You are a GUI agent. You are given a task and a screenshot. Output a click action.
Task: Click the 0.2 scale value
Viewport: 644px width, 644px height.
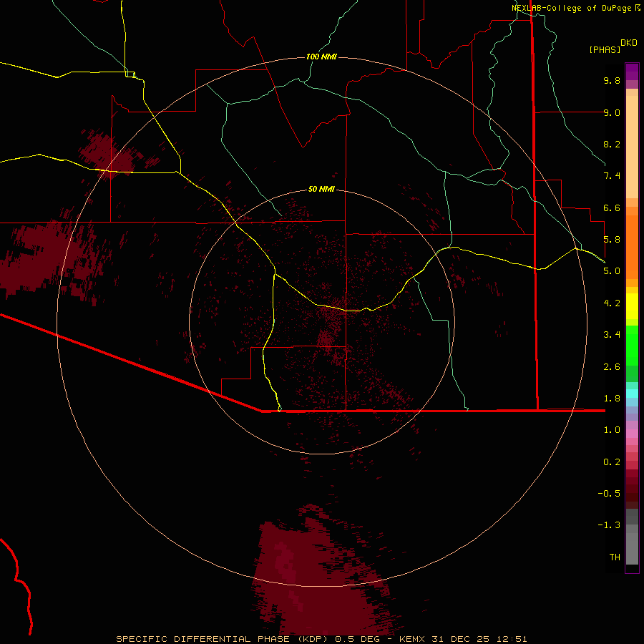tap(612, 462)
